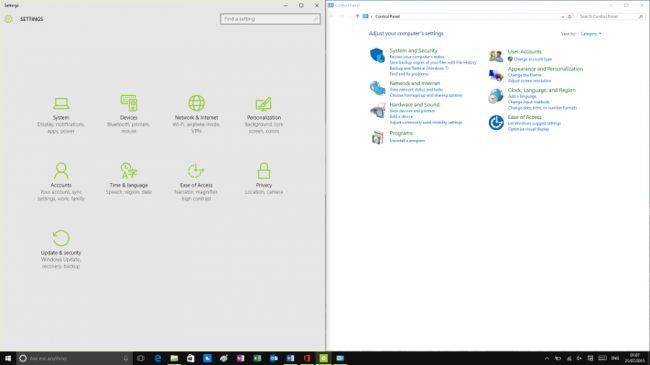Image resolution: width=650 pixels, height=365 pixels.
Task: Open the Time & language settings tile
Action: coord(129,178)
